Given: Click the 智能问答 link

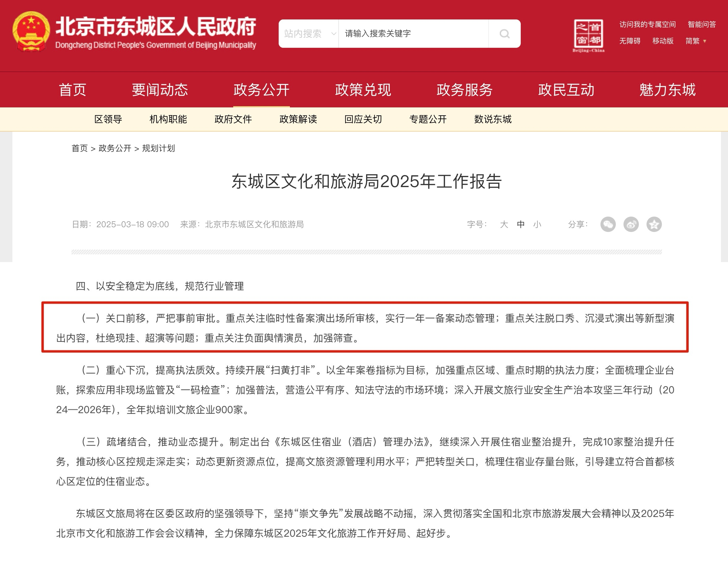Looking at the screenshot, I should pyautogui.click(x=702, y=24).
